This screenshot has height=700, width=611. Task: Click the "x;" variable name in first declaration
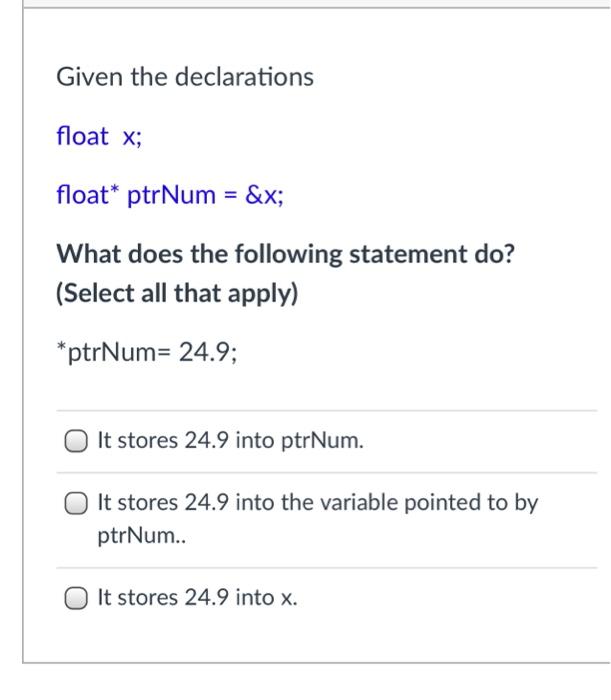(x=132, y=137)
